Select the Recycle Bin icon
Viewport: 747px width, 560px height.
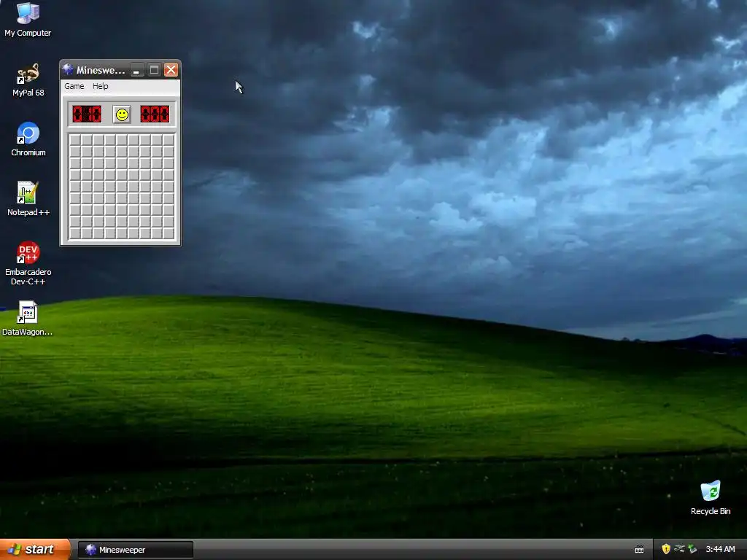click(711, 498)
